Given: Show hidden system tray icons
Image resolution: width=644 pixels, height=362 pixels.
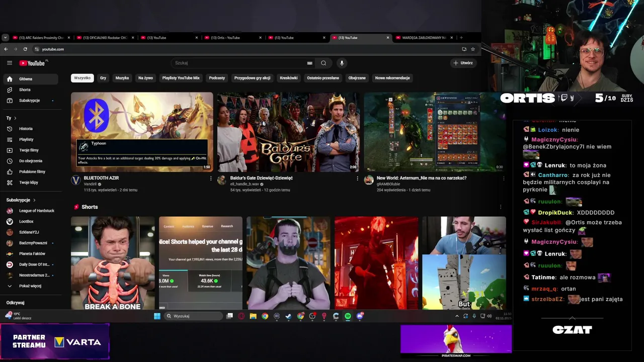Looking at the screenshot, I should coord(457,316).
